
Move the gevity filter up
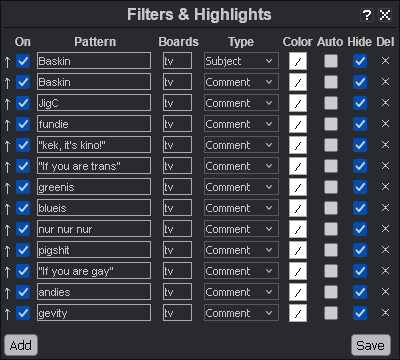coord(8,314)
